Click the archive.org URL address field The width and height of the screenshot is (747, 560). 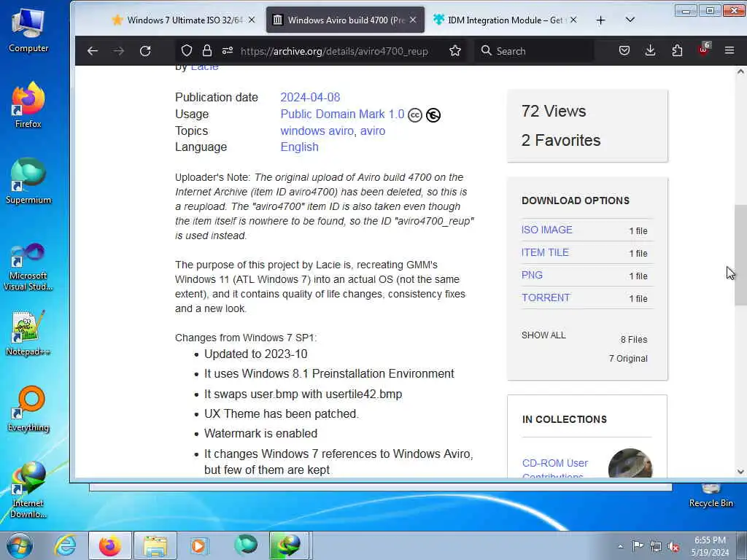[x=334, y=51]
